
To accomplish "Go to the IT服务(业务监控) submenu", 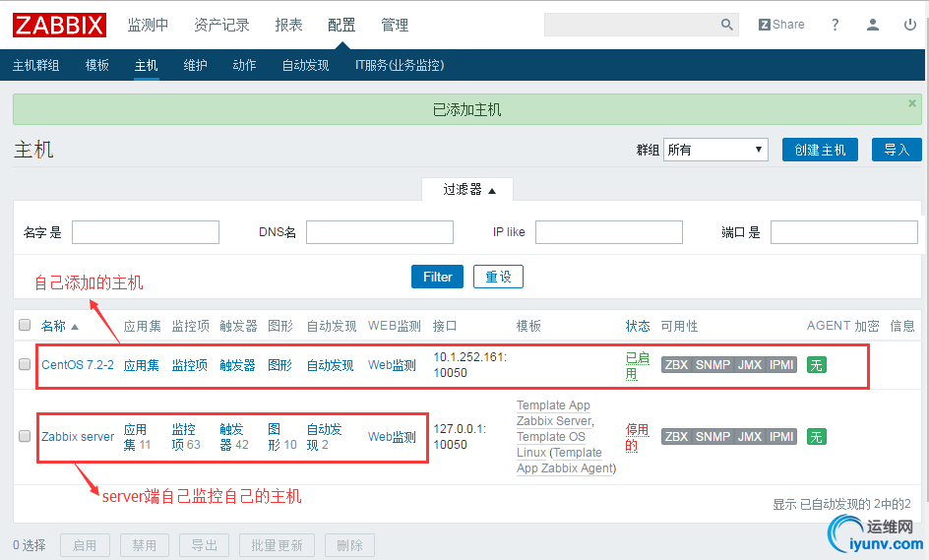I will point(400,65).
